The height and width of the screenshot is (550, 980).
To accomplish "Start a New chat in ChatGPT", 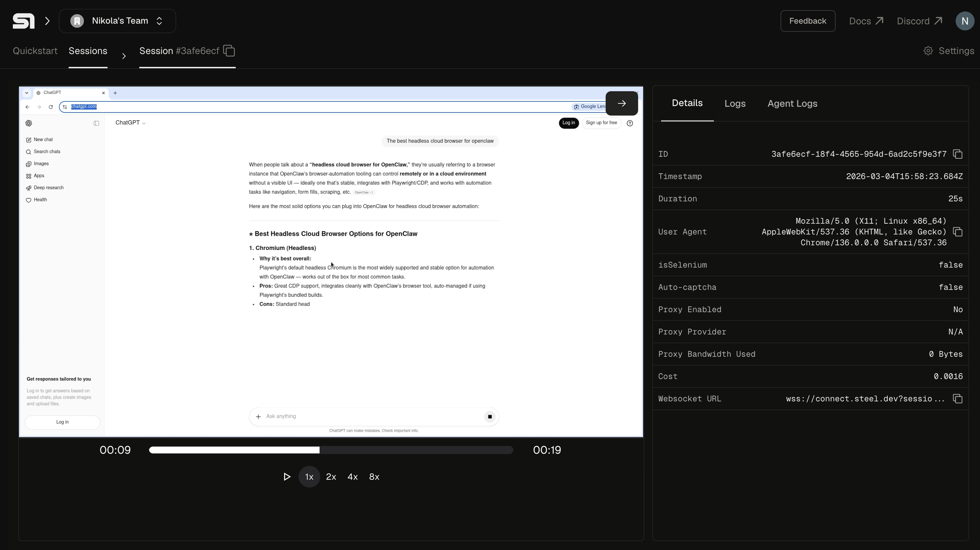I will click(43, 140).
